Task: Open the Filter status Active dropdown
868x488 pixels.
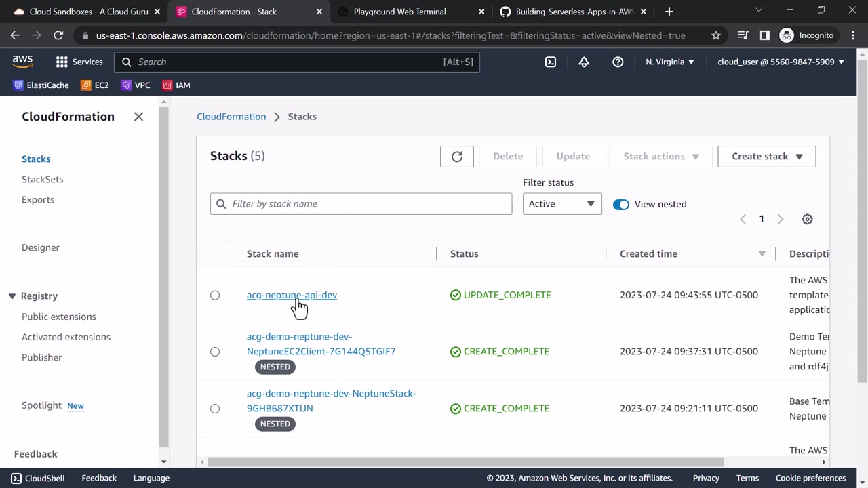Action: tap(561, 204)
